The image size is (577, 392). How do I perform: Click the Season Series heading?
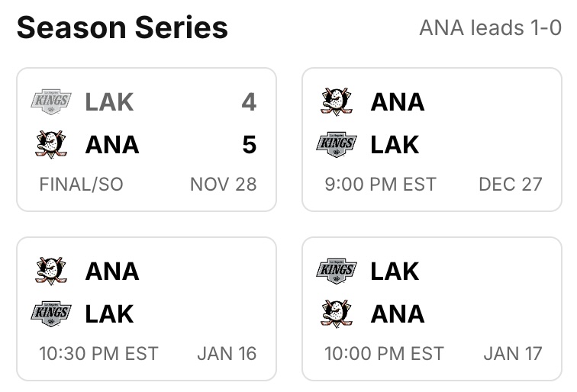[122, 28]
